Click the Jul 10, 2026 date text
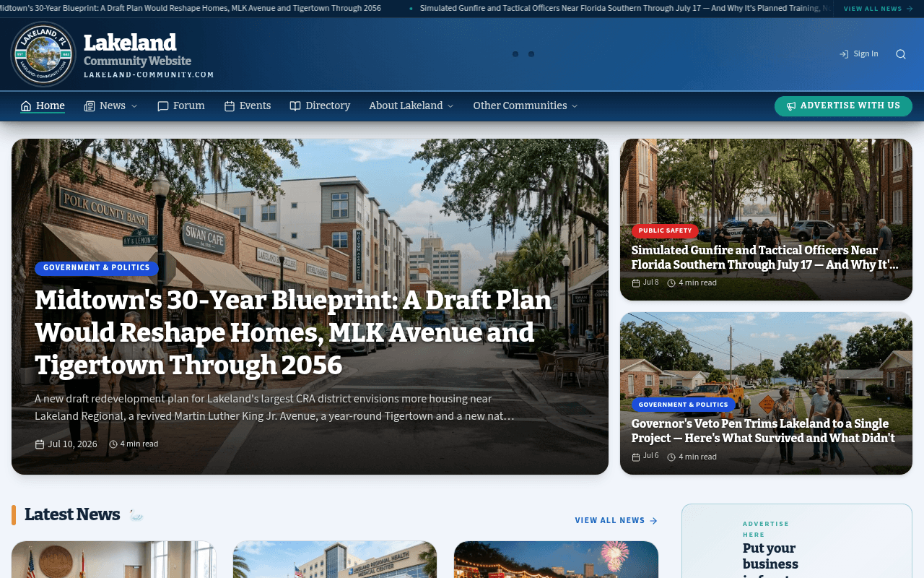Screen dimensions: 924x578 point(72,444)
